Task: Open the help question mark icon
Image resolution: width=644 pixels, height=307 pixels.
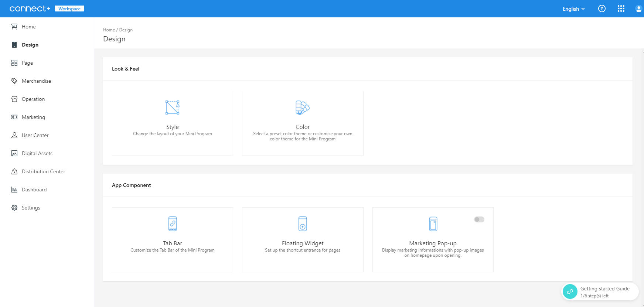Action: 602,8
